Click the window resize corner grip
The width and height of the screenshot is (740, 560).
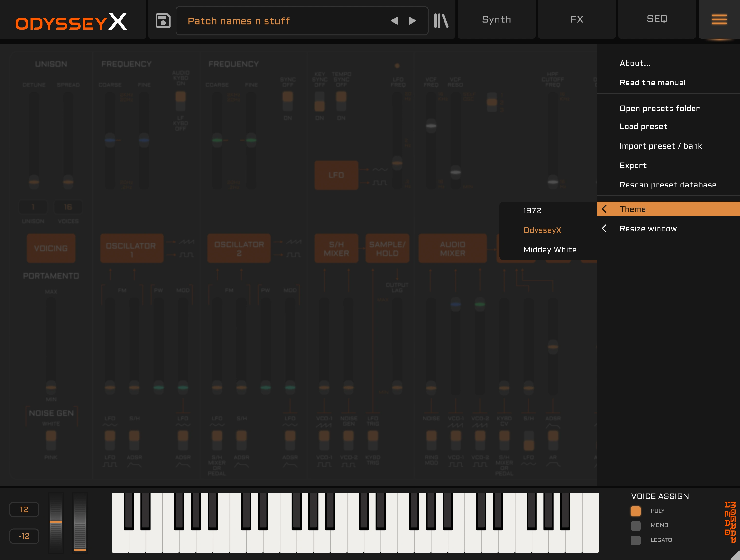734,555
